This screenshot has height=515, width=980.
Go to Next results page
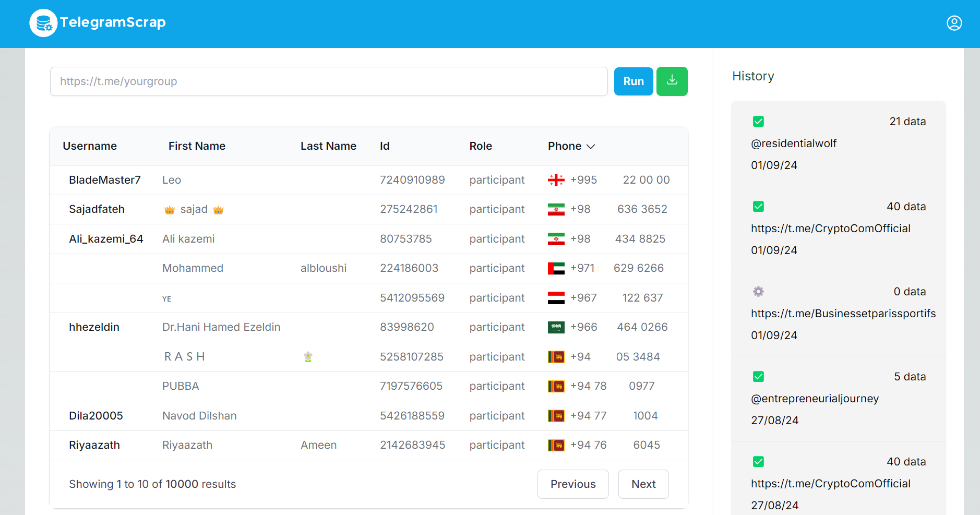click(x=643, y=484)
